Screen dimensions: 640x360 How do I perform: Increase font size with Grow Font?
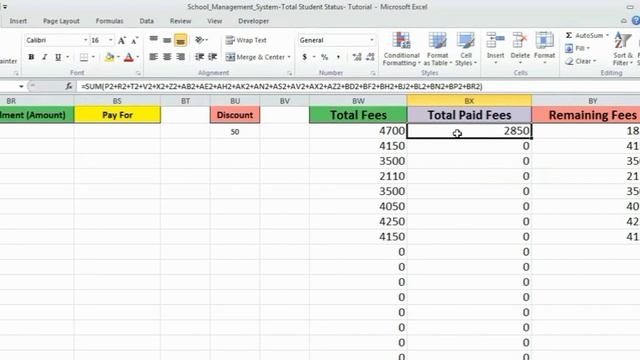pos(122,40)
